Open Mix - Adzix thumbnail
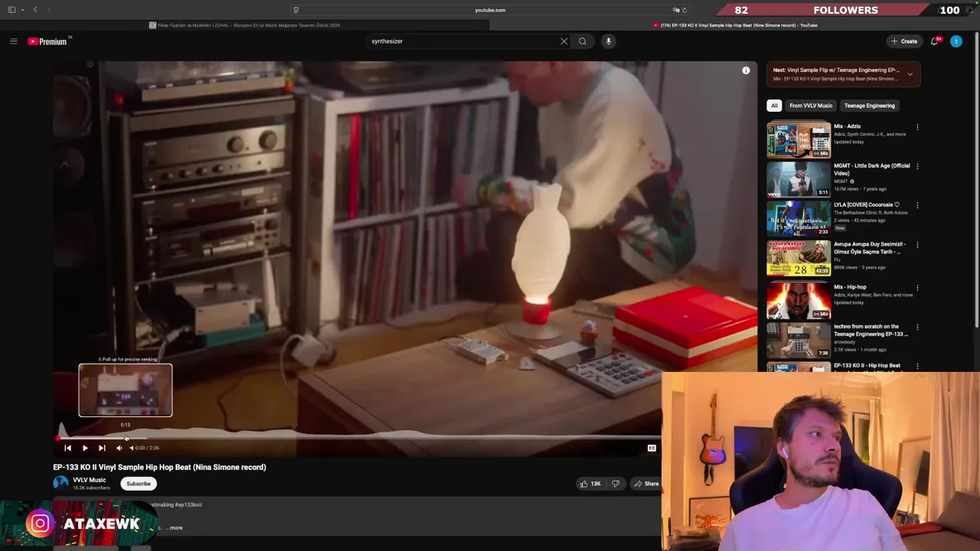Screen dimensions: 980x551 pos(799,140)
